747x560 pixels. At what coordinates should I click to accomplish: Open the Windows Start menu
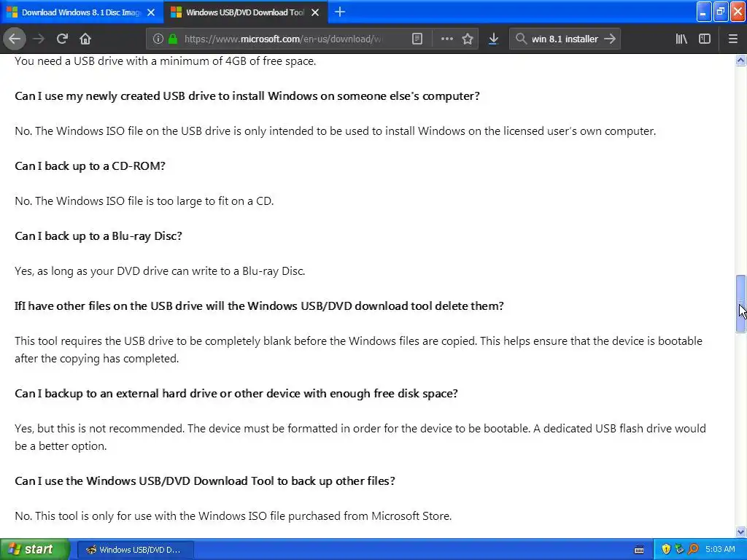click(x=35, y=549)
